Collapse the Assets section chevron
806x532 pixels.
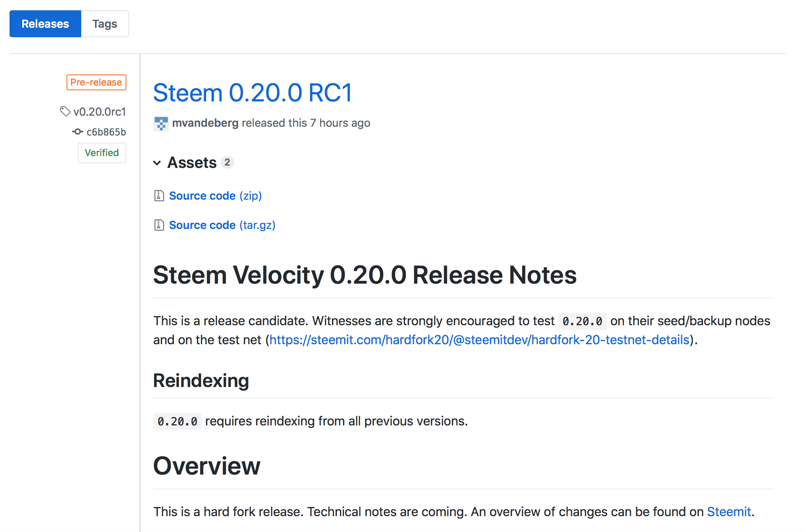(x=157, y=163)
